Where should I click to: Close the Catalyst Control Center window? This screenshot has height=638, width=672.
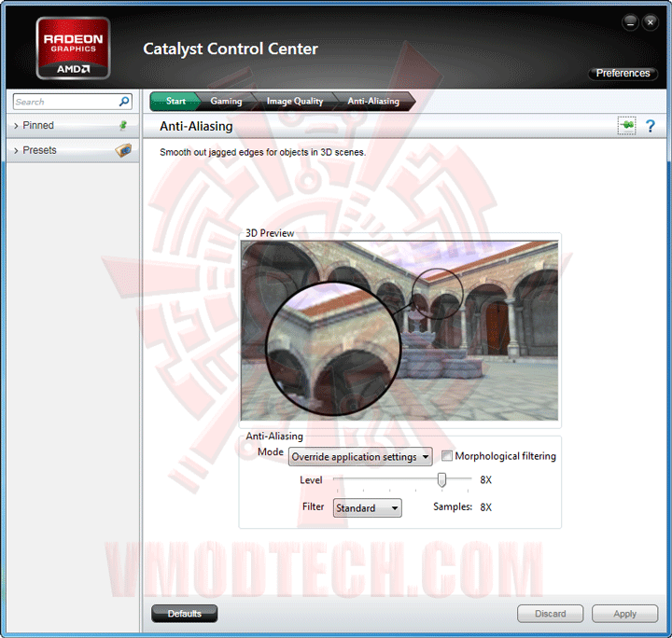click(x=651, y=22)
